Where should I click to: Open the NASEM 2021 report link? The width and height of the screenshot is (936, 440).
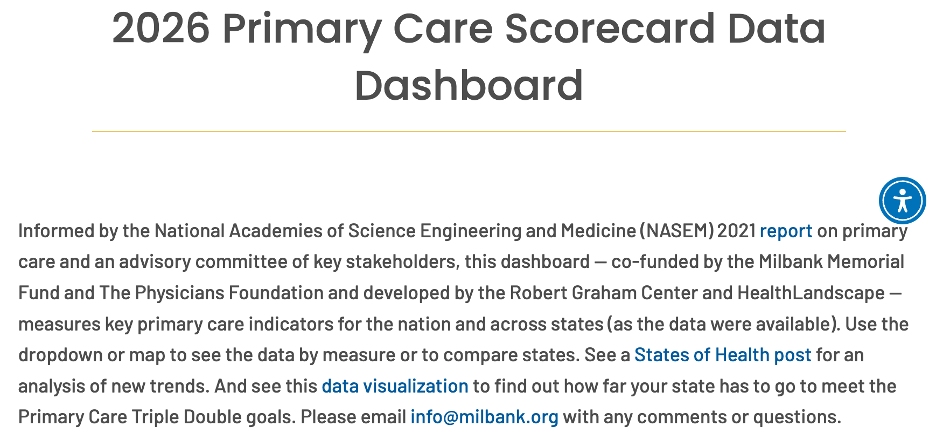click(785, 231)
